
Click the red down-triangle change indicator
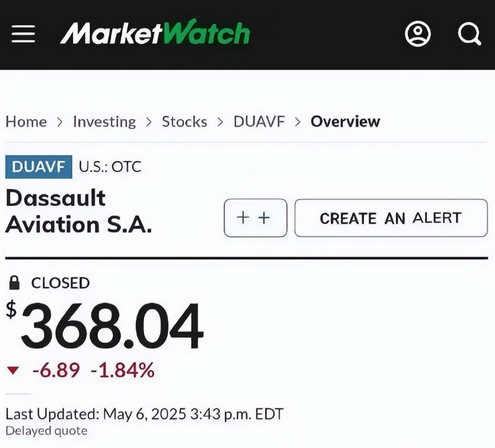pyautogui.click(x=14, y=371)
